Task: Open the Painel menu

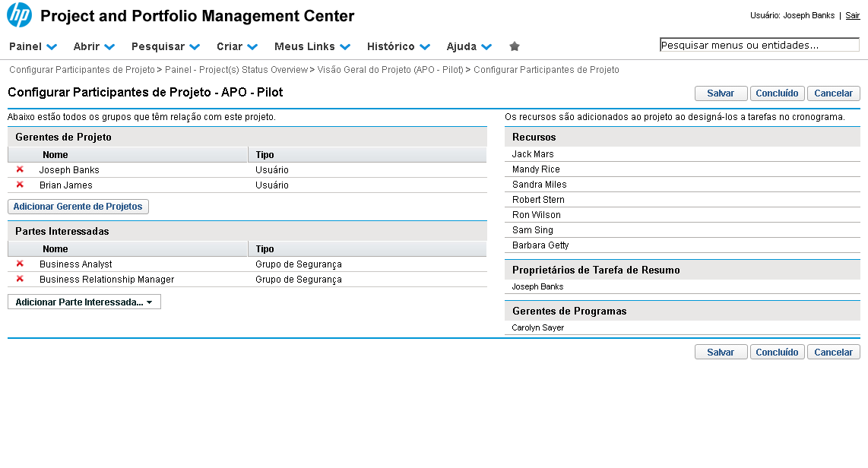Action: [x=33, y=46]
